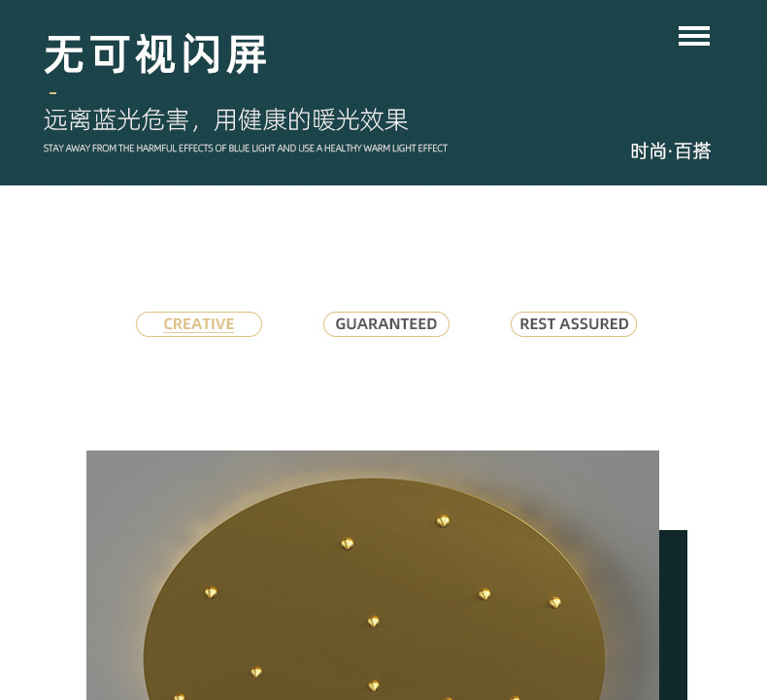Click the 无可视闪屏 headline
The width and height of the screenshot is (767, 700).
(155, 54)
